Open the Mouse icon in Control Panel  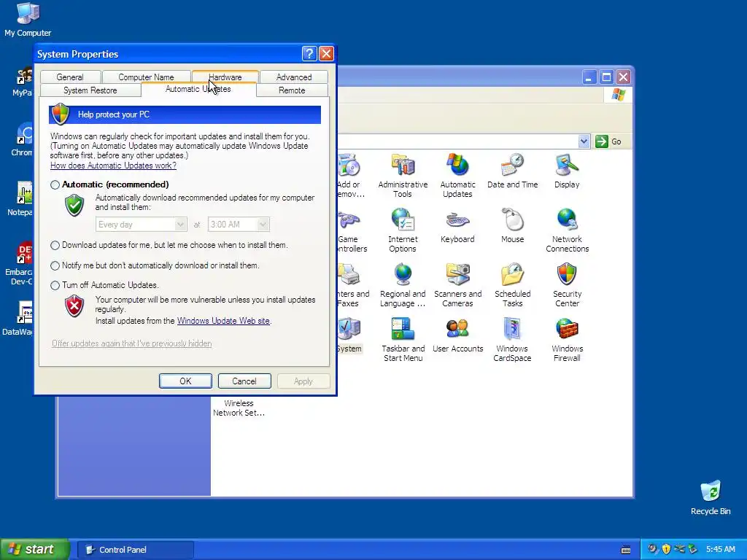[512, 226]
